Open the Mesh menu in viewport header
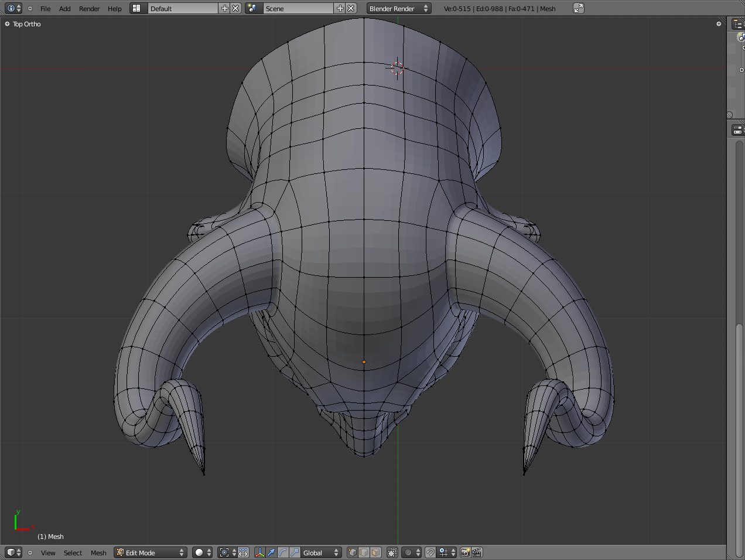745x560 pixels. [x=98, y=553]
